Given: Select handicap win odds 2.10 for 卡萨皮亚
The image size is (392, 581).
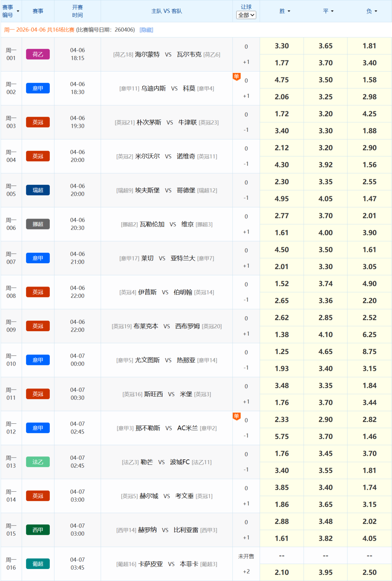Looking at the screenshot, I should pos(282,572).
